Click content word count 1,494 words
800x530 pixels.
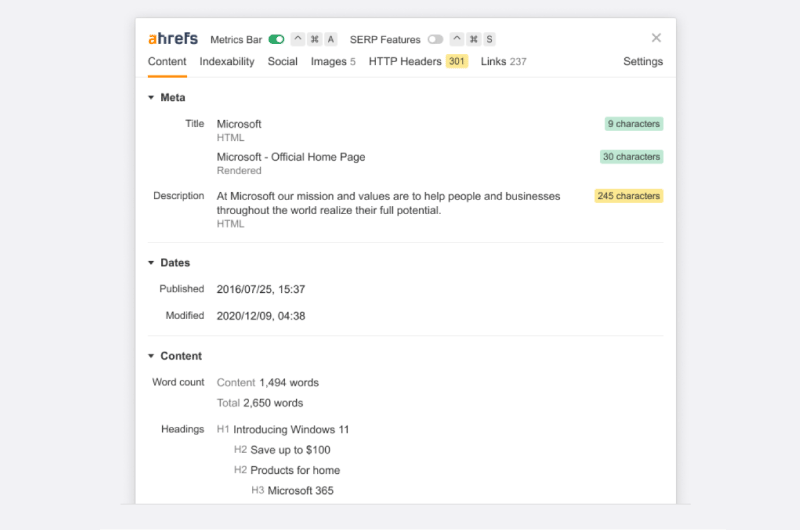pyautogui.click(x=289, y=383)
